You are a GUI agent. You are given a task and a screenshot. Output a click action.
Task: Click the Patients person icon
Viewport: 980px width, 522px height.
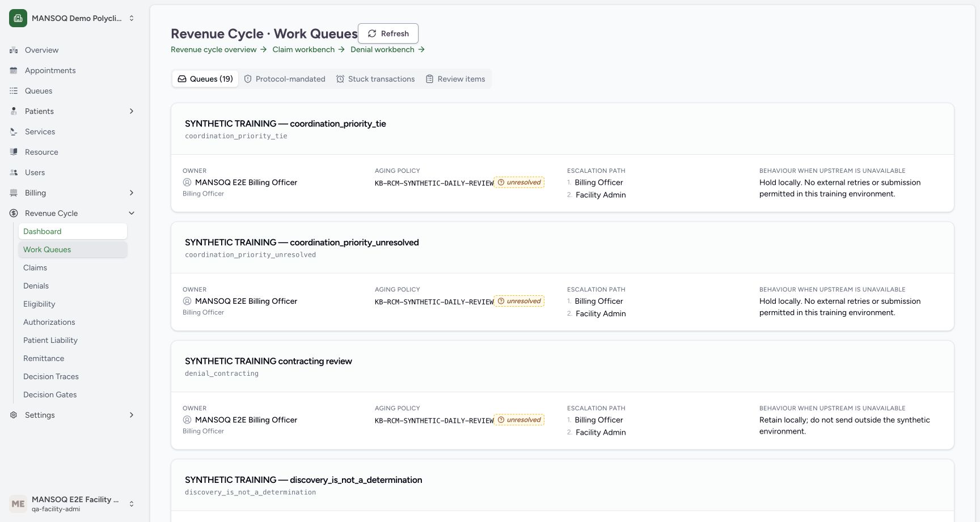click(14, 111)
